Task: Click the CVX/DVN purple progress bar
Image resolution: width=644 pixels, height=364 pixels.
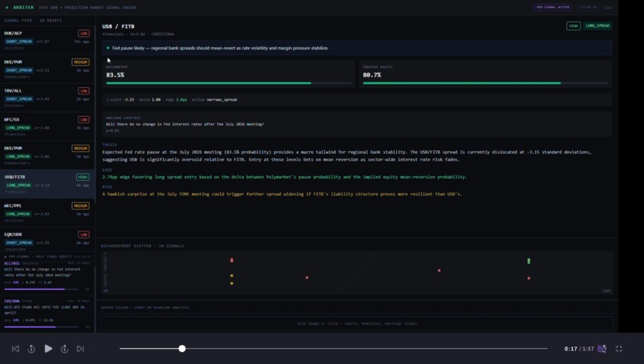Action: pyautogui.click(x=41, y=327)
